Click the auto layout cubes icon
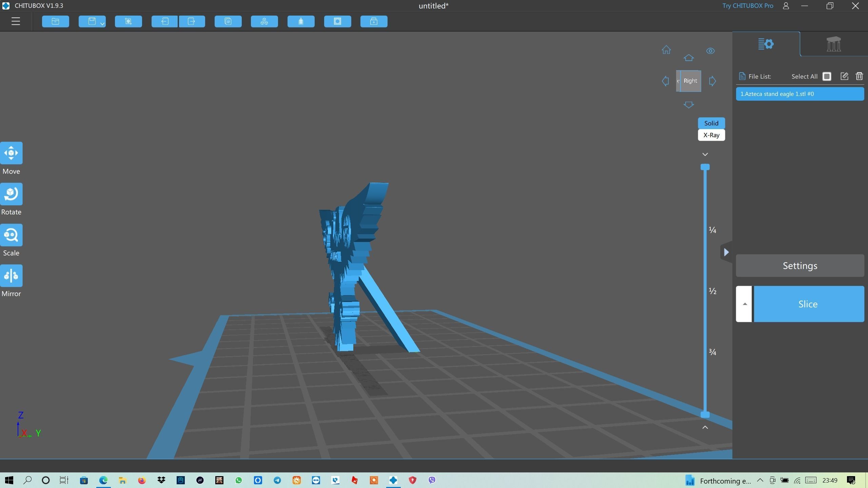This screenshot has width=868, height=488. (x=264, y=21)
